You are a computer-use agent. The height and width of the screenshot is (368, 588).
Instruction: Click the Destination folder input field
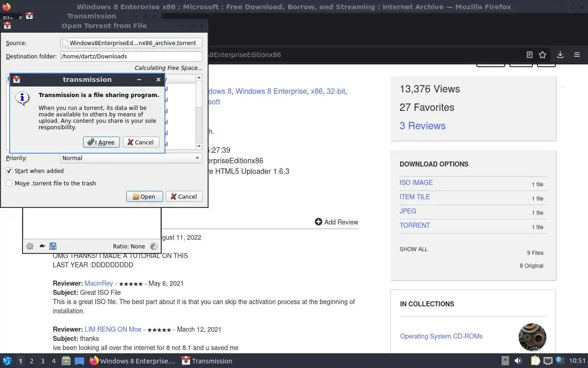(x=131, y=56)
